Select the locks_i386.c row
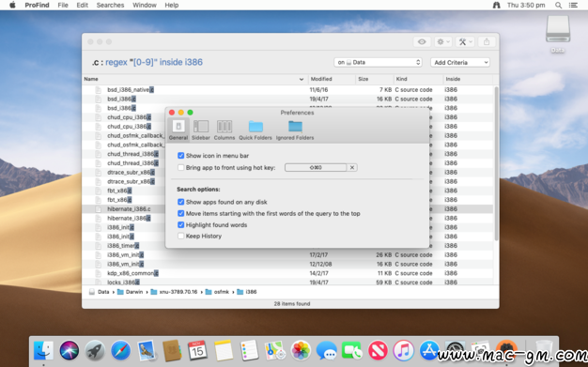Screen dimensions: 588x367 tap(287, 283)
